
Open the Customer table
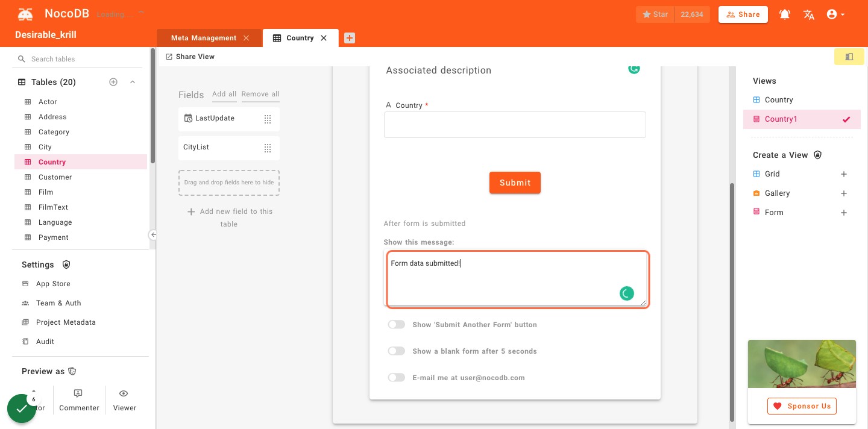point(81,177)
